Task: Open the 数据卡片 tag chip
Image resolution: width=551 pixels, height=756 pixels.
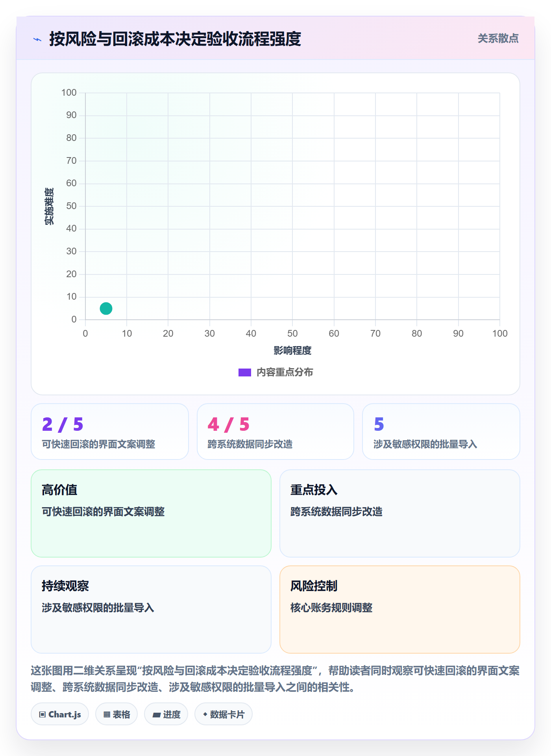Action: [x=224, y=714]
